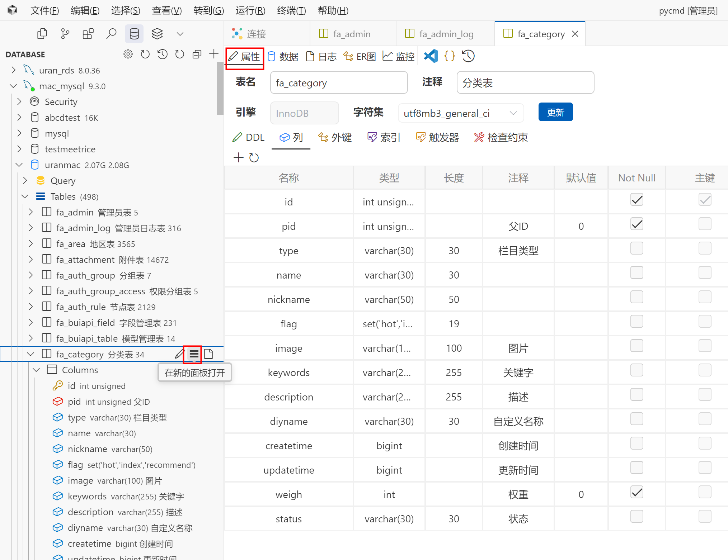Expand the uran_rds connection node
The height and width of the screenshot is (560, 728).
[14, 70]
